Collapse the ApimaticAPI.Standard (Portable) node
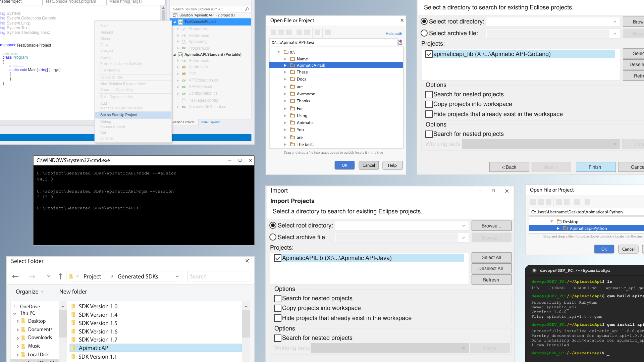 pos(174,55)
